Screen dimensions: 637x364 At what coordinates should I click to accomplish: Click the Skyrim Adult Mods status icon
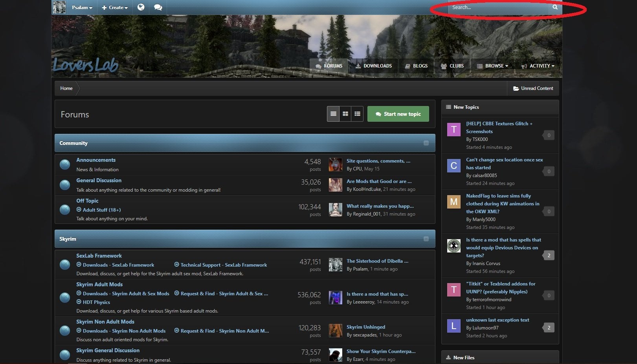click(65, 298)
